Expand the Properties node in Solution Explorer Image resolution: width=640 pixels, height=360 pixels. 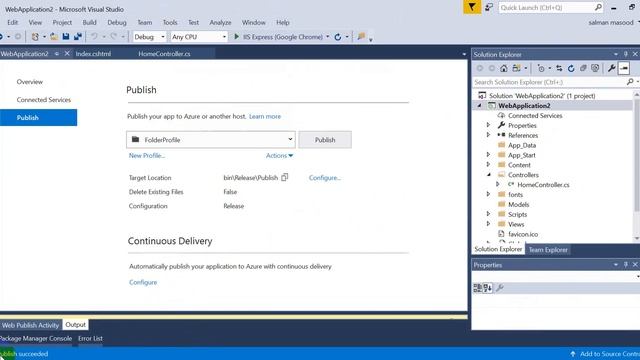pos(488,125)
